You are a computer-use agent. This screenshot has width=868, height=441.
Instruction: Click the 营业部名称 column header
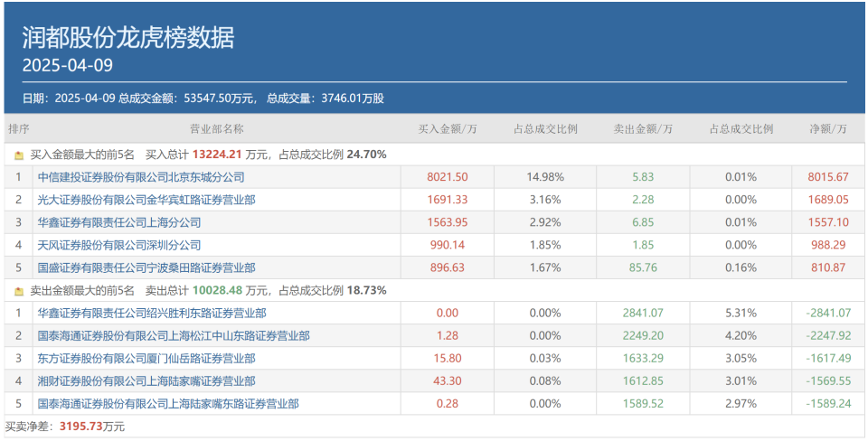tap(216, 129)
